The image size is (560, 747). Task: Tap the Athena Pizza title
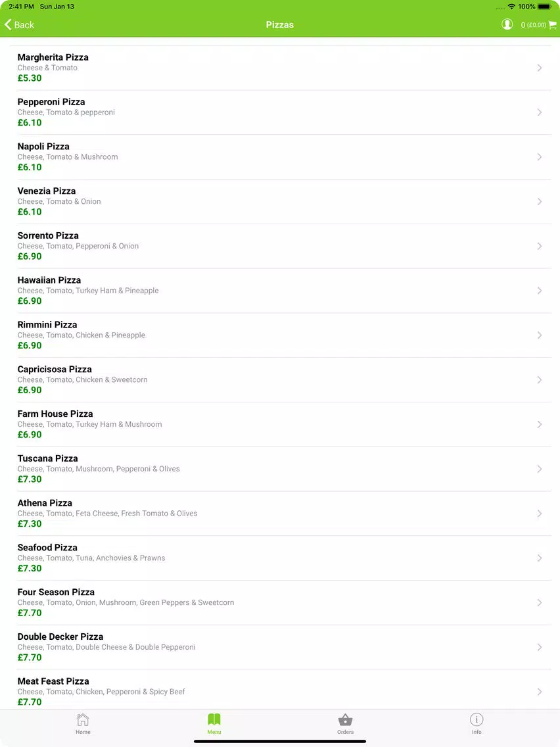(45, 503)
